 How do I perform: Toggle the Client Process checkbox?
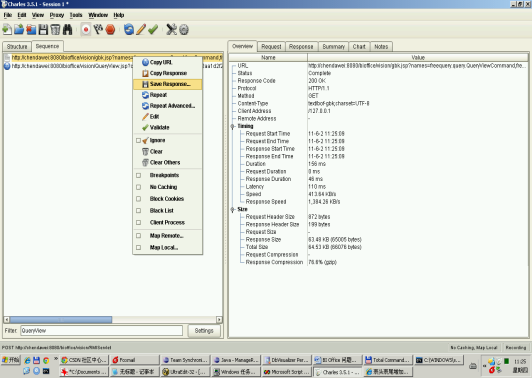tap(138, 223)
